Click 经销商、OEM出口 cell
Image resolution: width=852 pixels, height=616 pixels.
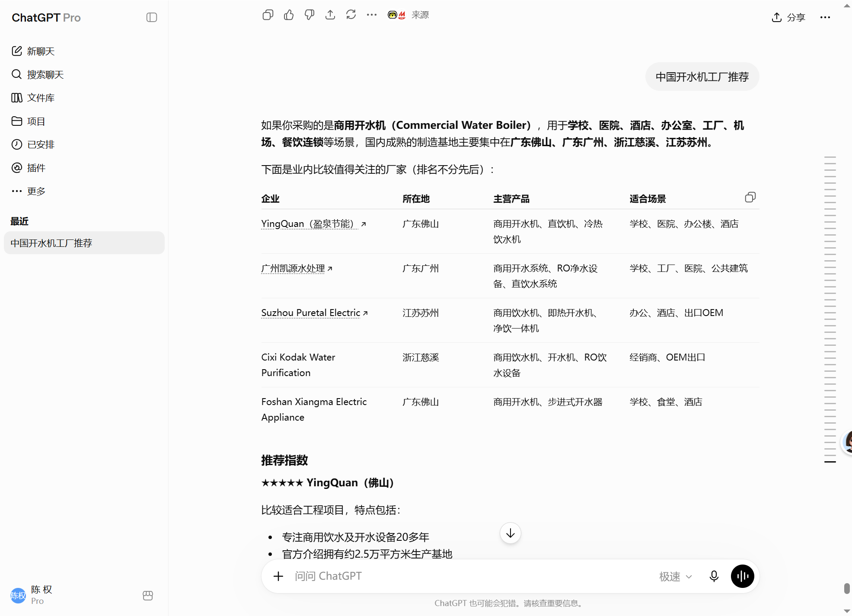[667, 357]
